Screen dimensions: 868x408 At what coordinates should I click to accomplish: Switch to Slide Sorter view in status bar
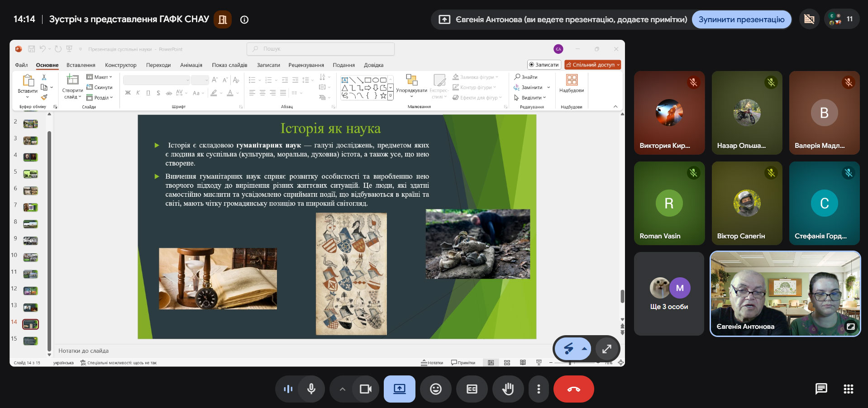(x=507, y=362)
